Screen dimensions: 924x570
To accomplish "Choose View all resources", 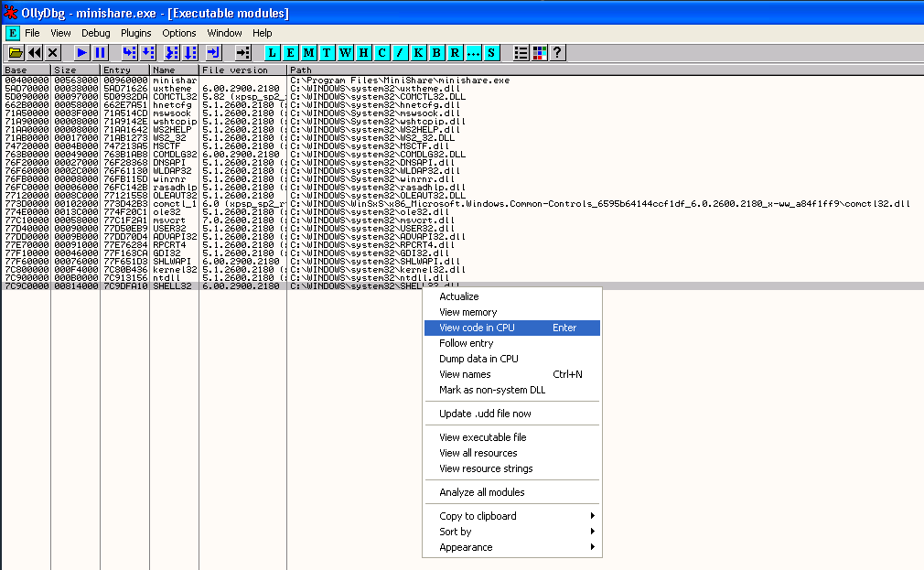I will pyautogui.click(x=512, y=453).
